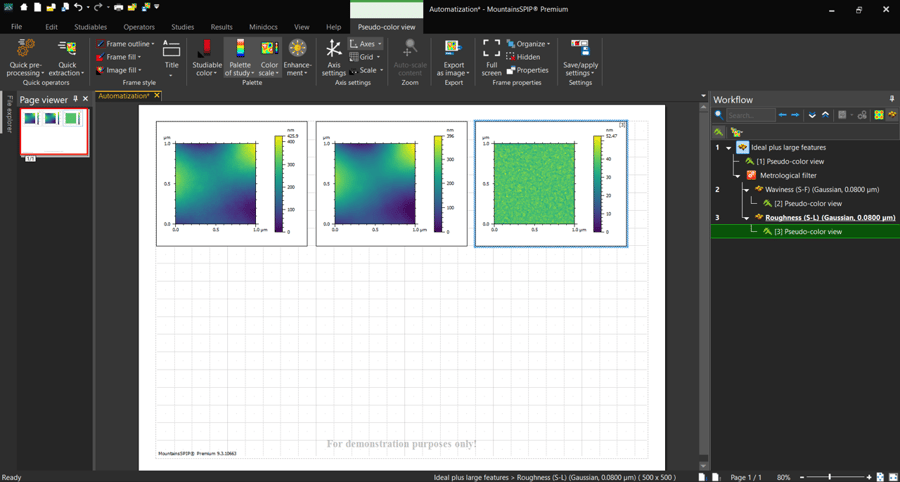The height and width of the screenshot is (482, 900).
Task: Toggle the colorful studiables display button in Workflow
Action: coord(879,115)
